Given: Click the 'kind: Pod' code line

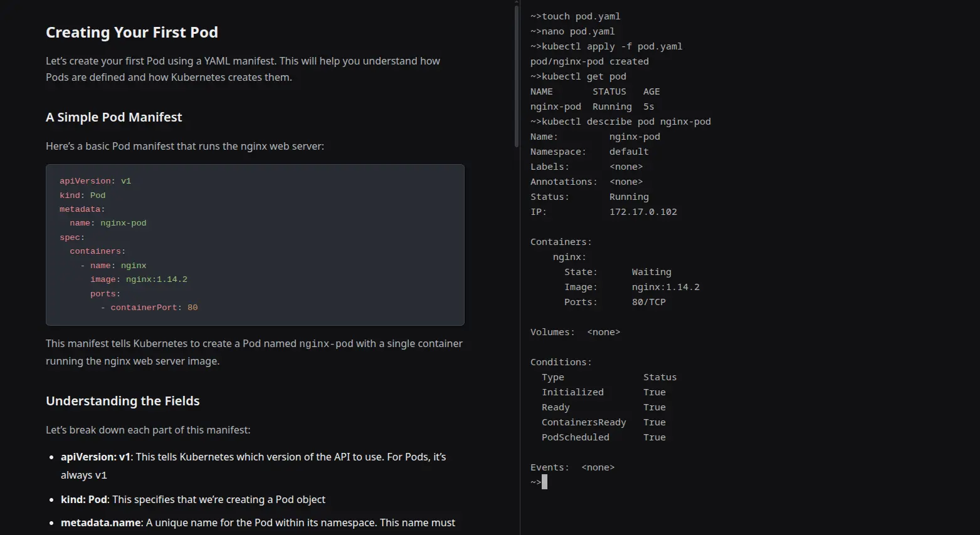Looking at the screenshot, I should [82, 195].
